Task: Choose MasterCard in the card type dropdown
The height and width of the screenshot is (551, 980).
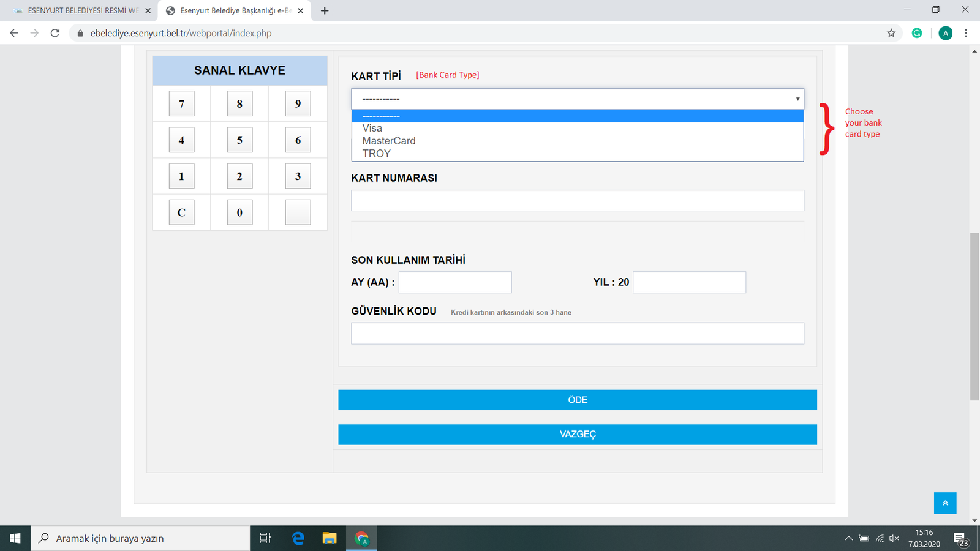Action: coord(389,141)
